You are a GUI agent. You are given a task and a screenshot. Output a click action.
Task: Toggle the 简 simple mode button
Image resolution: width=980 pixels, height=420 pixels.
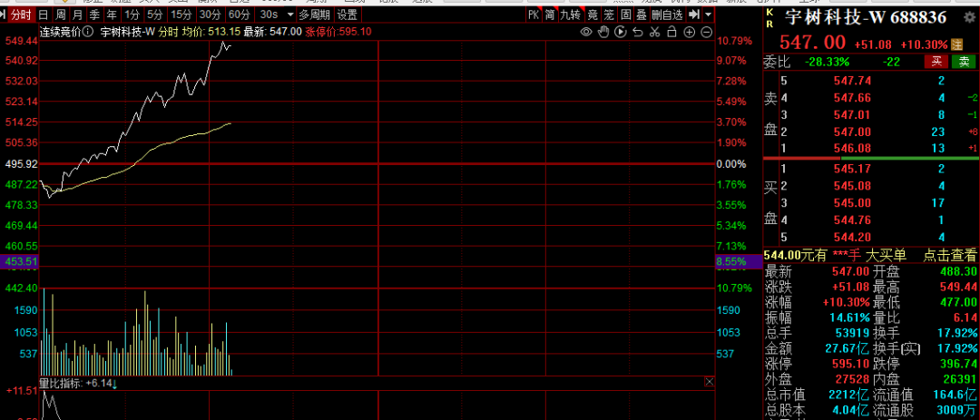click(549, 15)
